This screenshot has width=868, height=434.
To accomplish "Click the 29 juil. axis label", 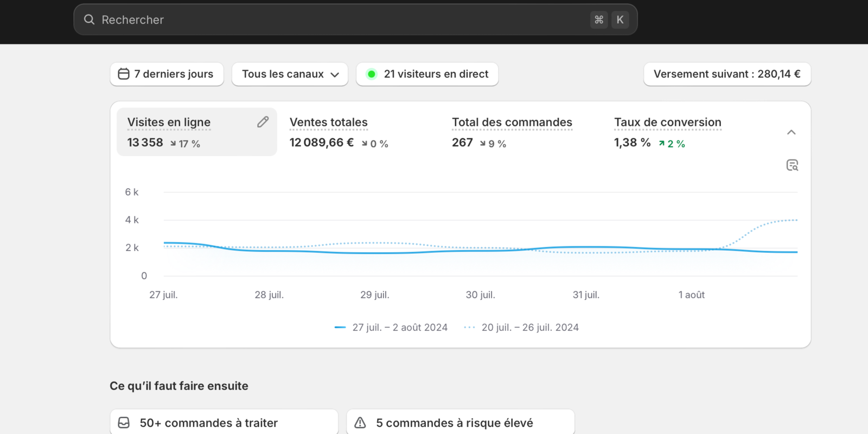I will pyautogui.click(x=375, y=295).
